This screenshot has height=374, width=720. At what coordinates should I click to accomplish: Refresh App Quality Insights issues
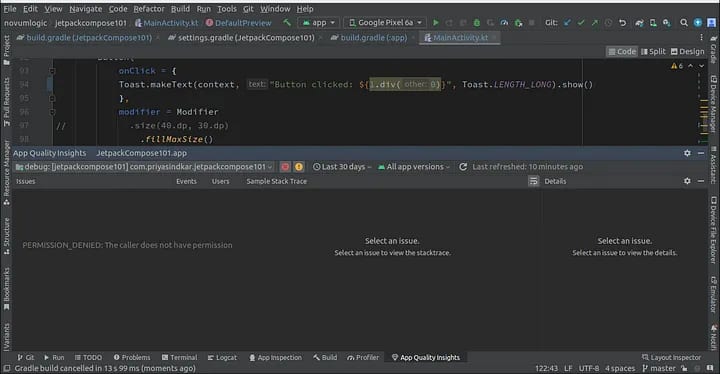tap(463, 167)
